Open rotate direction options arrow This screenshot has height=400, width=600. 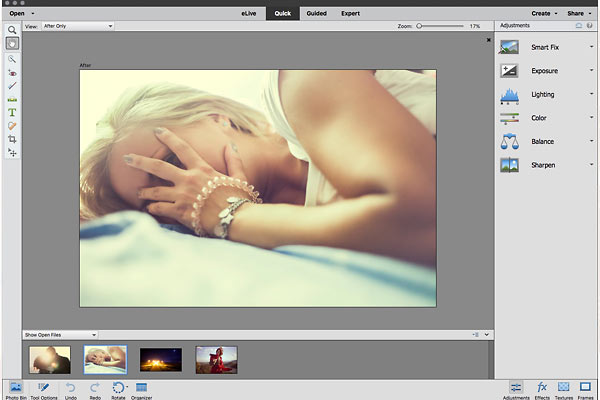127,386
